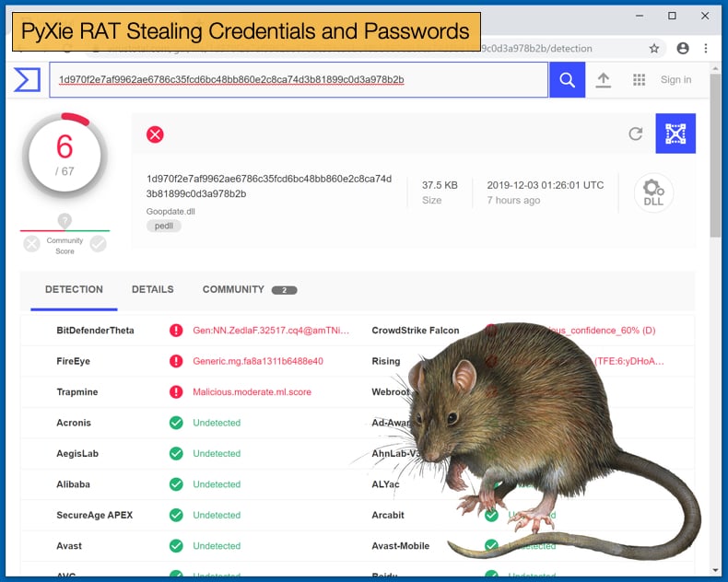Click the Rising engine name
The height and width of the screenshot is (582, 728).
point(386,361)
